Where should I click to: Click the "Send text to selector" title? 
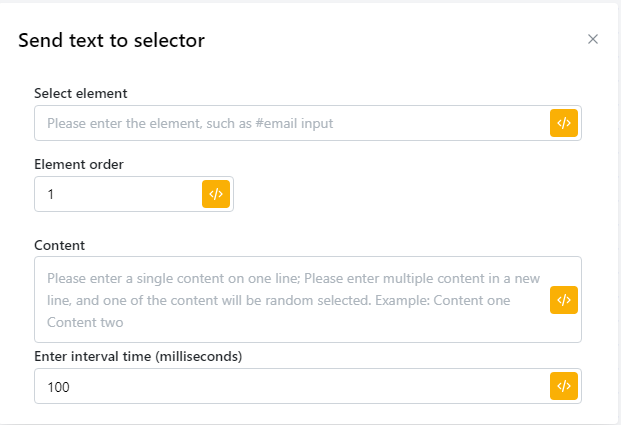click(x=111, y=41)
